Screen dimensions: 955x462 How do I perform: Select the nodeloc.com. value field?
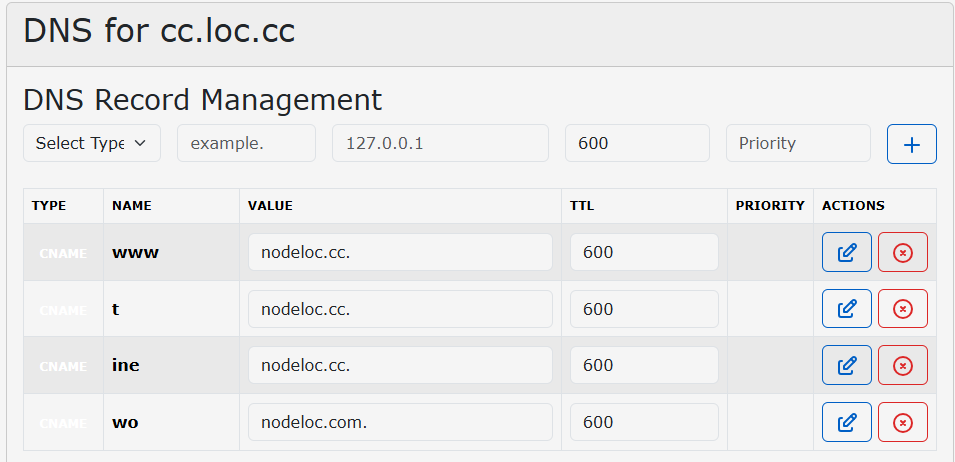click(x=400, y=422)
